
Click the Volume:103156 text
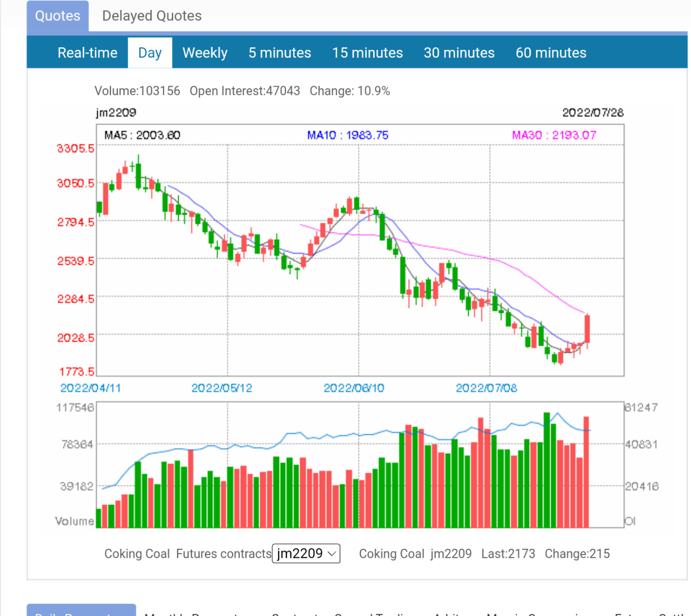tap(137, 91)
